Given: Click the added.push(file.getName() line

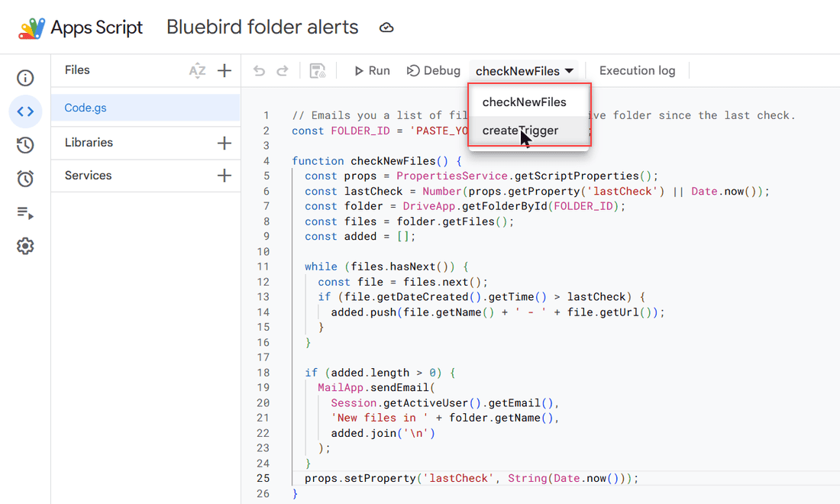Looking at the screenshot, I should (x=498, y=312).
